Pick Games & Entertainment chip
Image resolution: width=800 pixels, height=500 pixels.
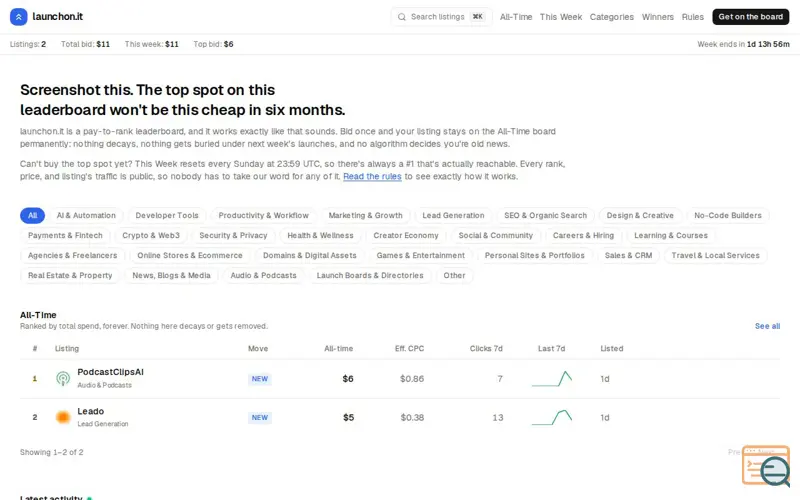click(420, 255)
